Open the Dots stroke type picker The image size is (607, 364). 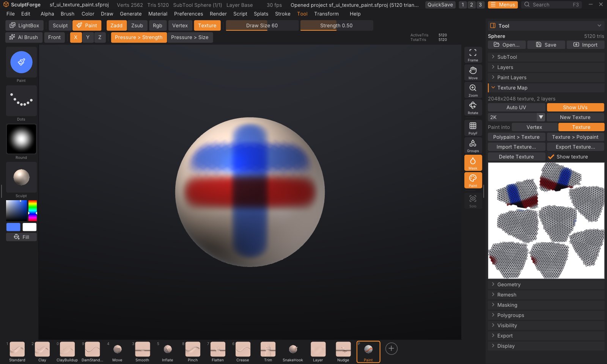point(21,100)
